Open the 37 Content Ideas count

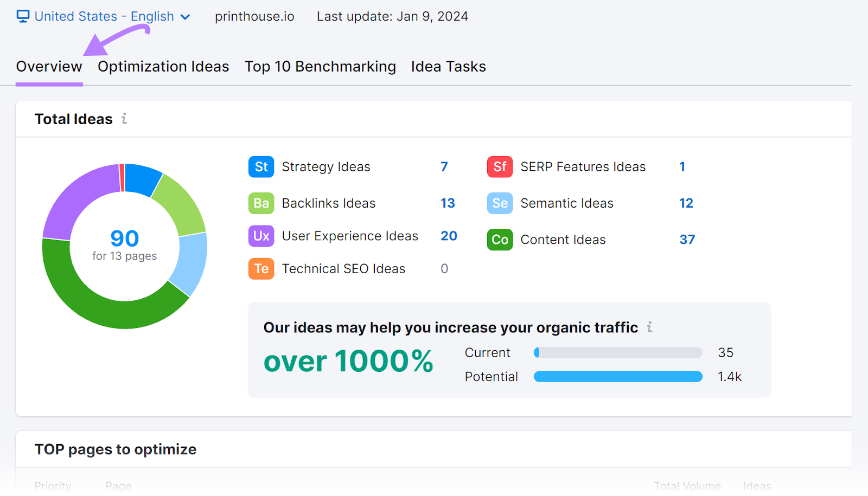point(687,239)
